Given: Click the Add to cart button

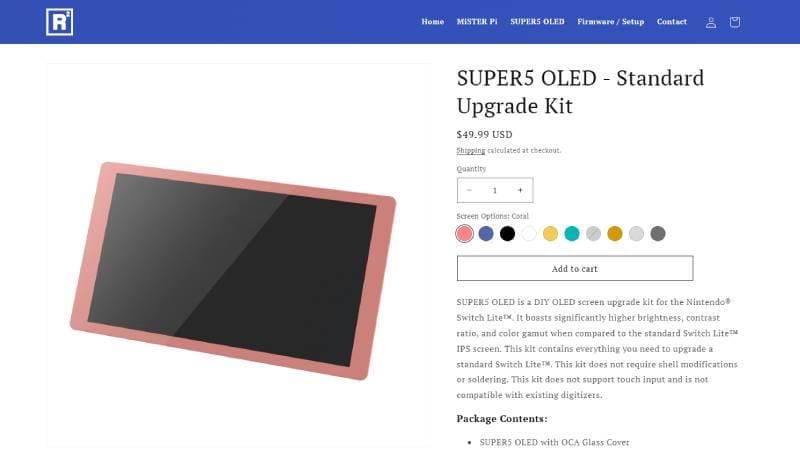Looking at the screenshot, I should (575, 268).
